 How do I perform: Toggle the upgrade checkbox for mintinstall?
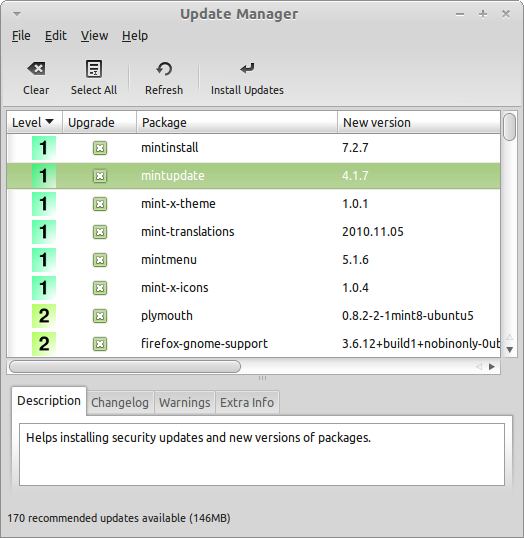coord(100,148)
